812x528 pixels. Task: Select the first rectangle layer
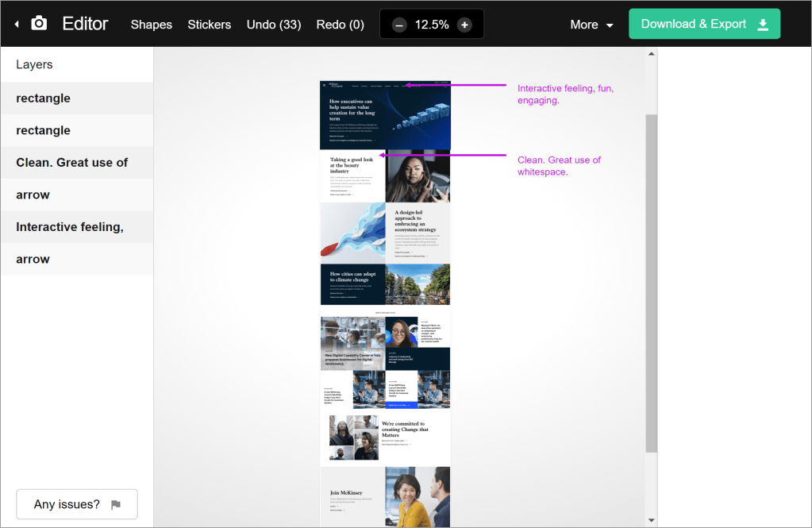tap(76, 98)
